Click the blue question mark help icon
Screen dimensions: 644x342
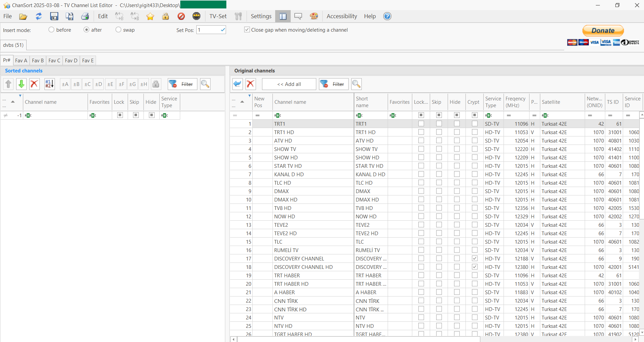[387, 16]
